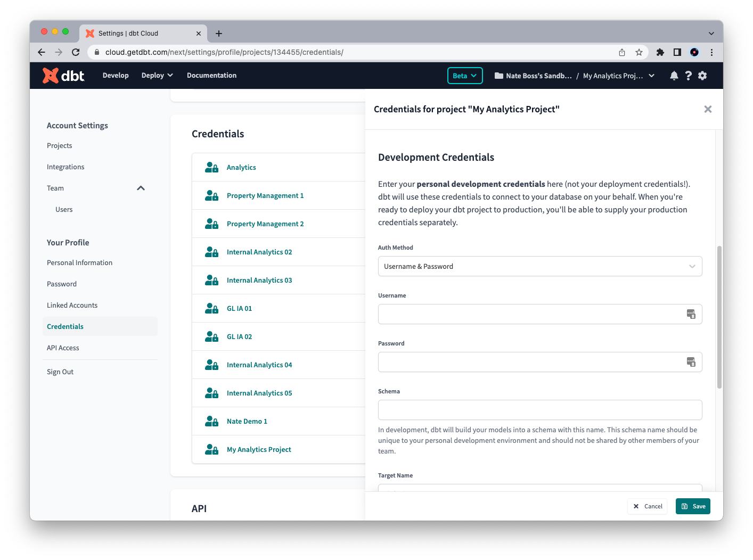
Task: Click the Sign Out link
Action: 60,371
